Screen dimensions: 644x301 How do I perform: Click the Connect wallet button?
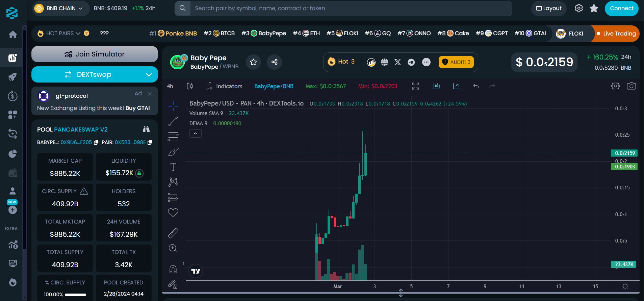(621, 8)
